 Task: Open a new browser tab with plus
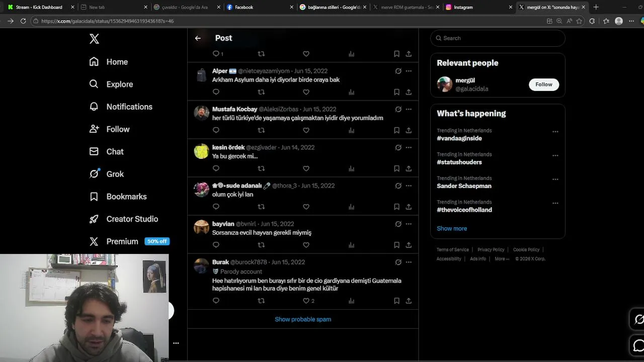point(596,7)
